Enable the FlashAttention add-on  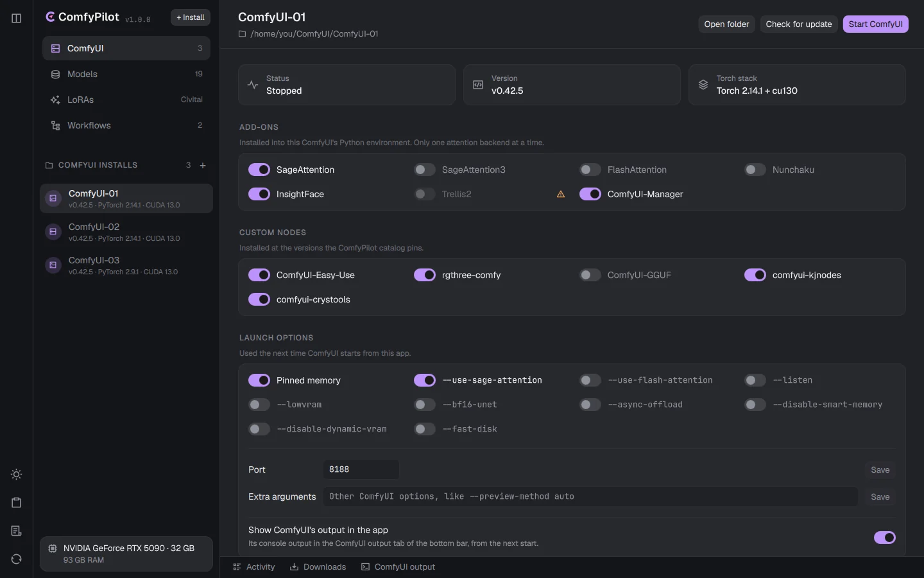(590, 170)
